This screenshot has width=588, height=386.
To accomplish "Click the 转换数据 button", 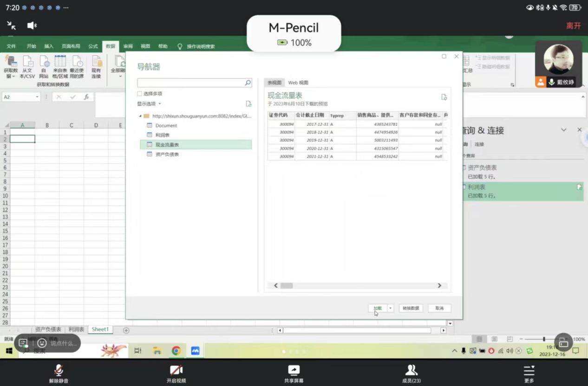I will 411,308.
